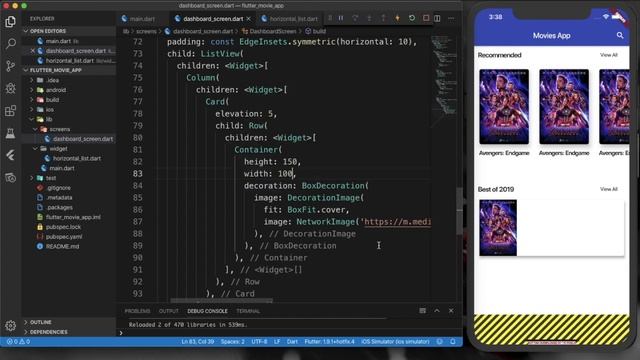Collapse the OPEN EDITORS section
Image resolution: width=640 pixels, height=360 pixels.
point(26,31)
